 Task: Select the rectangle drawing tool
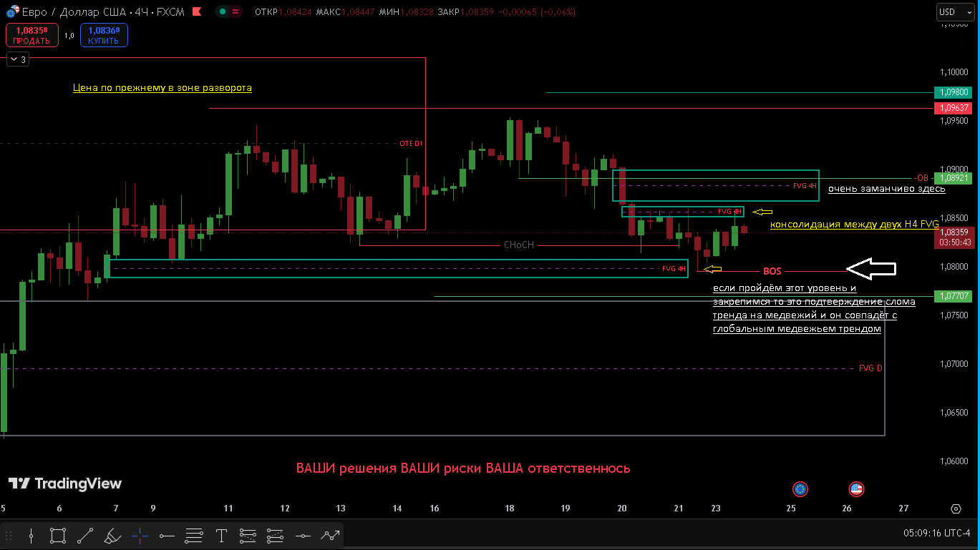pos(58,535)
